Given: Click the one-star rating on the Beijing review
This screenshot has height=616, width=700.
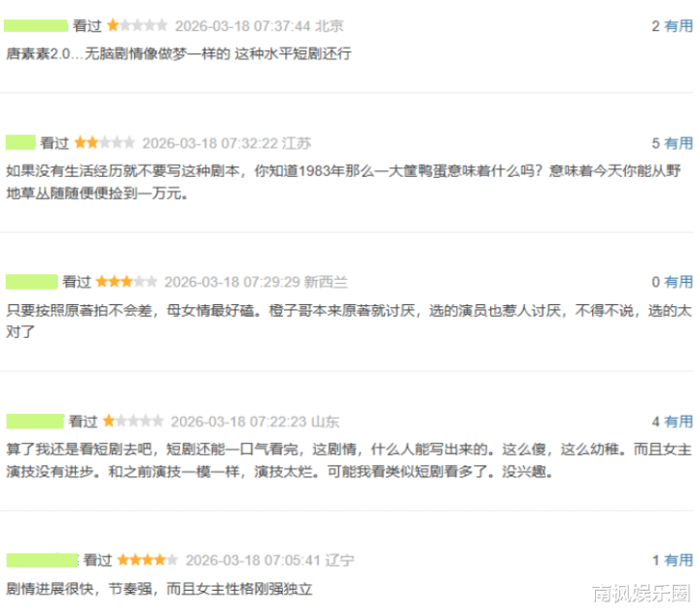Looking at the screenshot, I should pos(137,26).
